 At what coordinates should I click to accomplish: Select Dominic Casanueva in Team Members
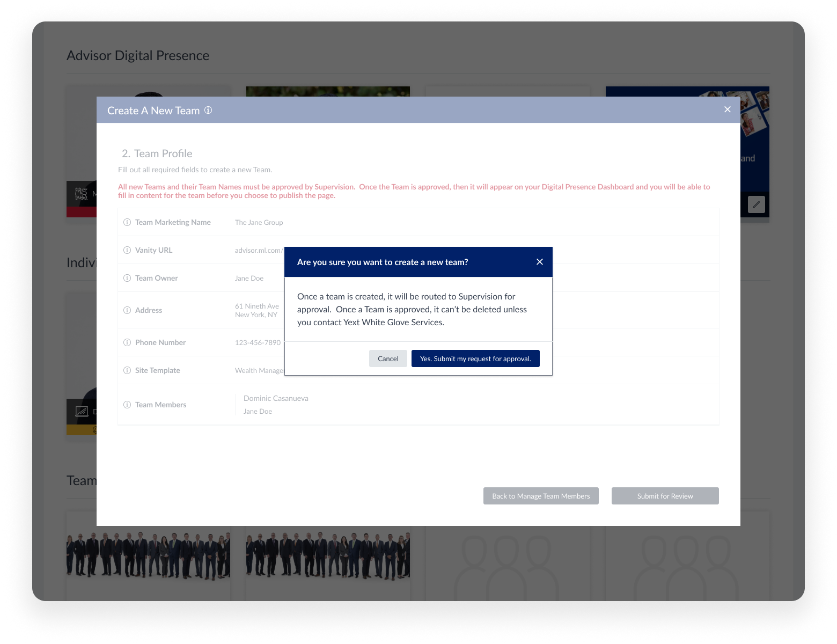(x=276, y=398)
